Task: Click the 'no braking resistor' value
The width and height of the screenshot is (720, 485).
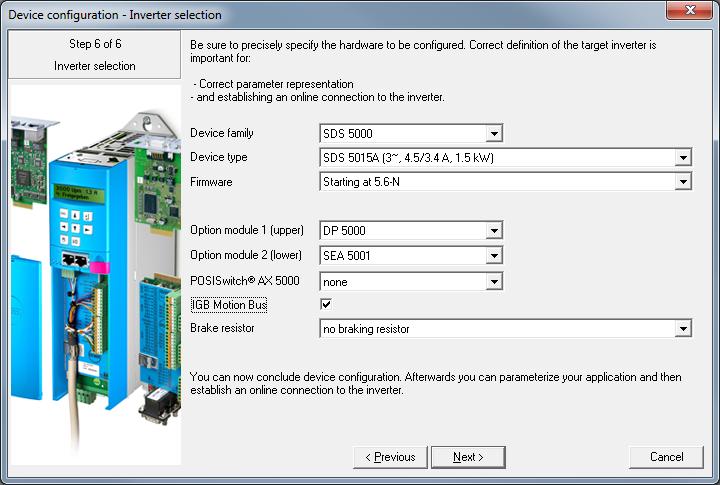Action: pos(366,329)
